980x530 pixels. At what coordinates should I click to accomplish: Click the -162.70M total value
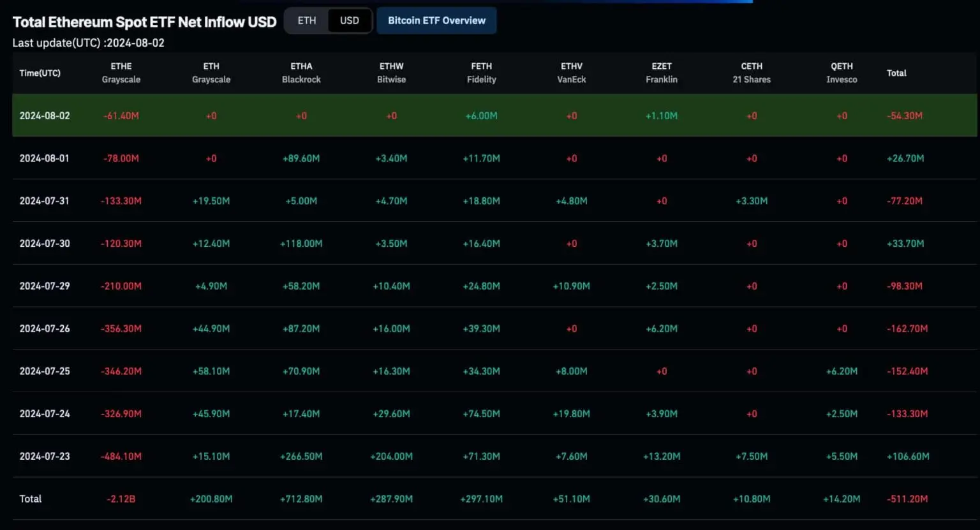pos(907,329)
